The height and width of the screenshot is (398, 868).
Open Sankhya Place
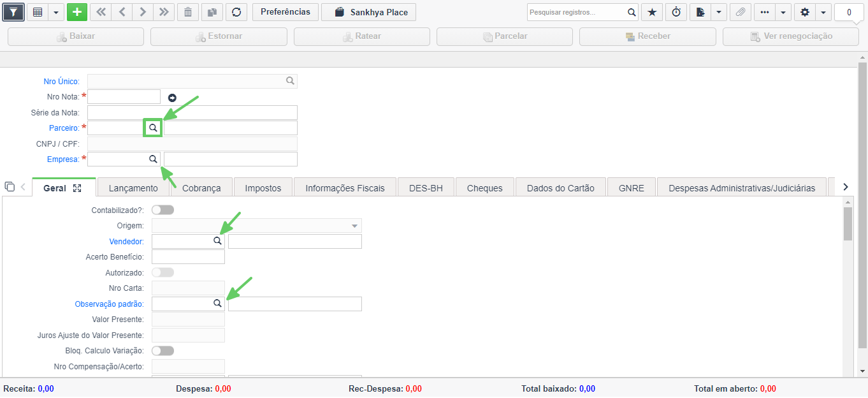pos(369,12)
